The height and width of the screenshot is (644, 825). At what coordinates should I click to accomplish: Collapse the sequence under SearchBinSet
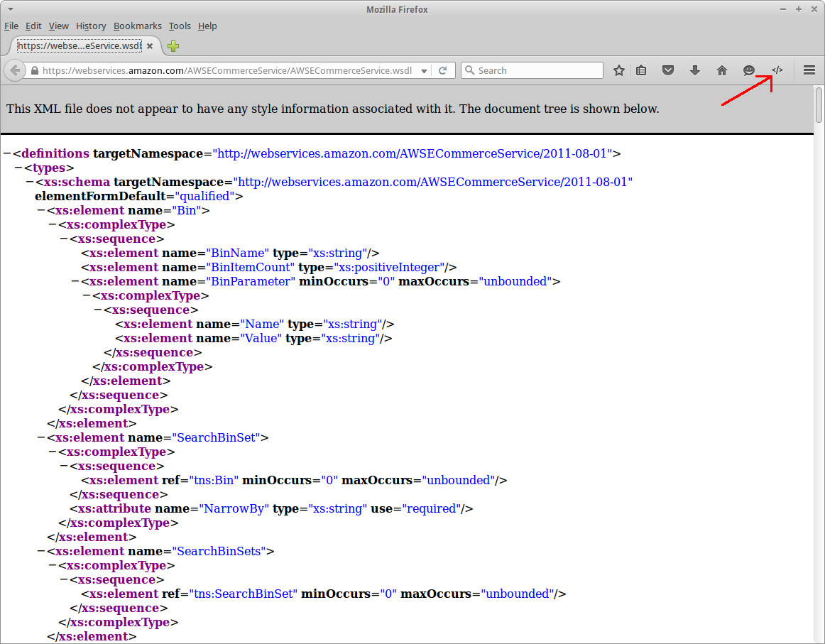(64, 466)
